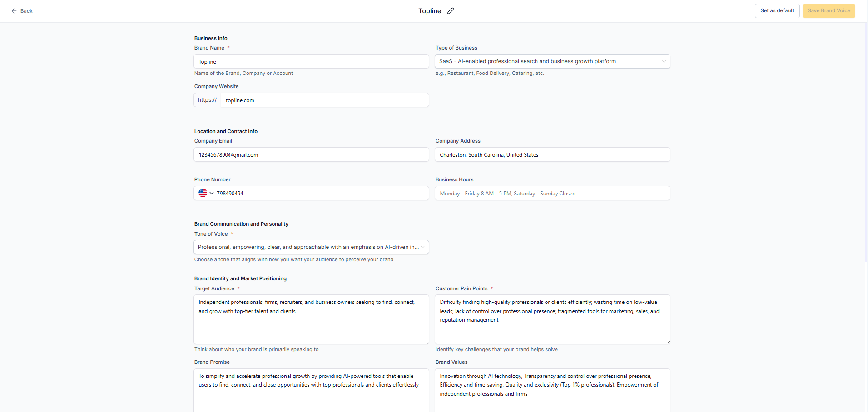
Task: Click the Topline page title text
Action: pyautogui.click(x=430, y=11)
